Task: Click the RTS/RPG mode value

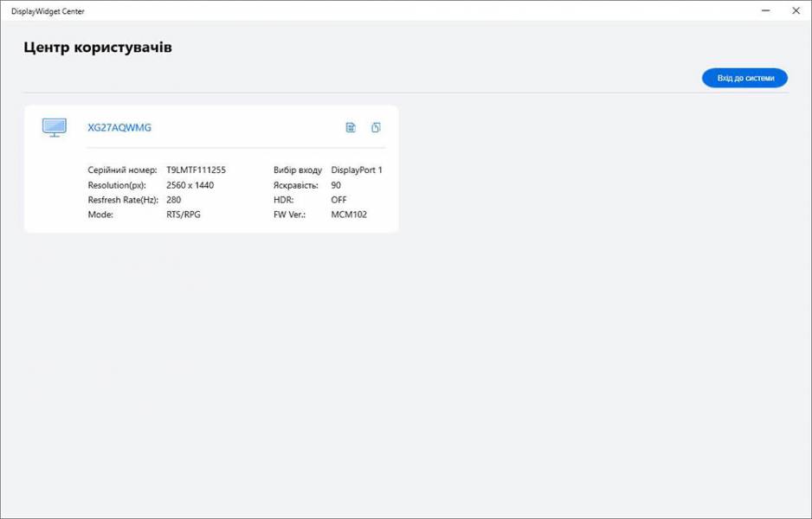Action: (x=183, y=215)
